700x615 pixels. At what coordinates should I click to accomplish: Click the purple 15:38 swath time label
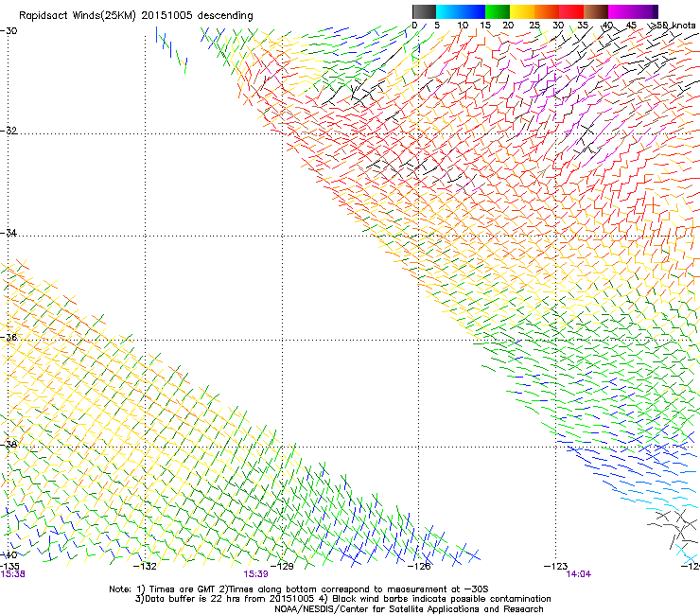point(12,574)
